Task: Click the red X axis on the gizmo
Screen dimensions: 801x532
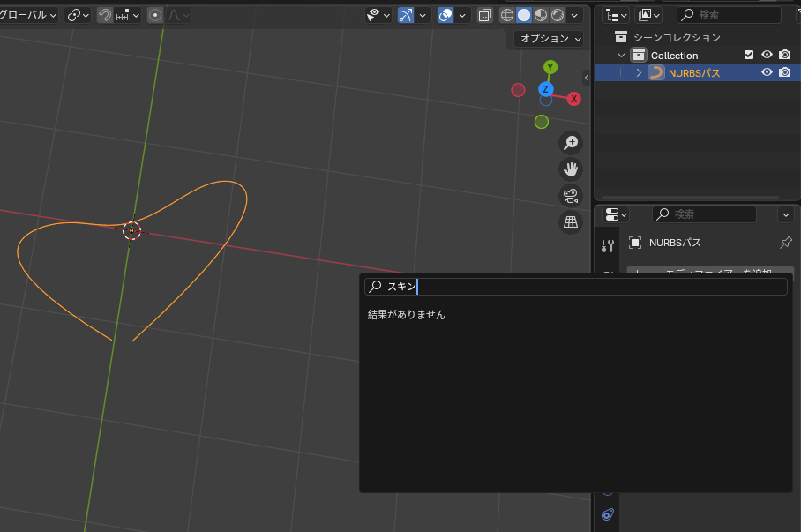Action: coord(574,99)
